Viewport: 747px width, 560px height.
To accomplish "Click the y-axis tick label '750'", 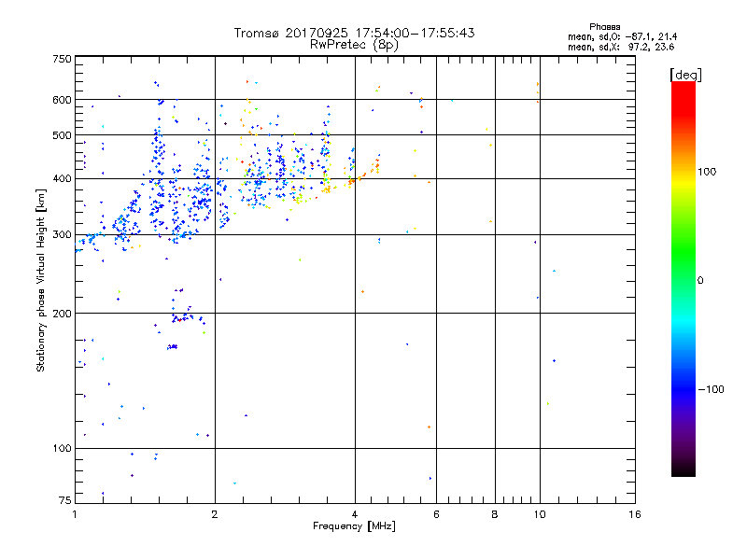I will (x=62, y=59).
